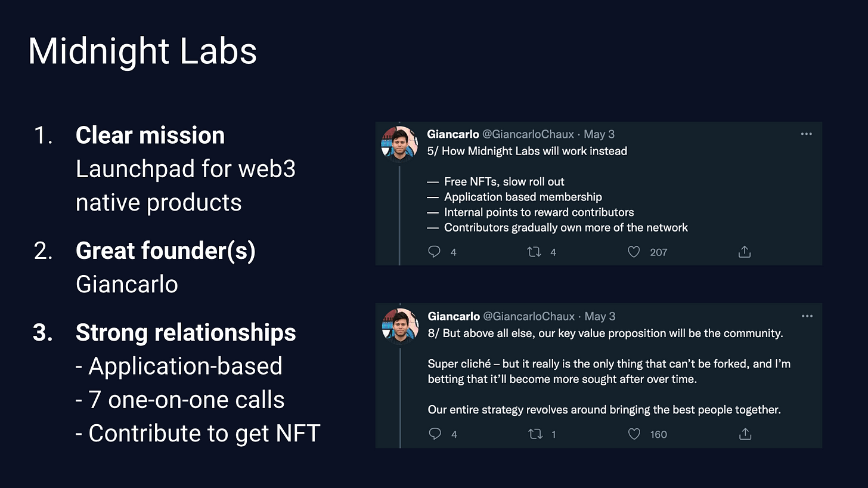Click the 'Strong relationships' heading
This screenshot has height=488, width=868.
[x=185, y=333]
